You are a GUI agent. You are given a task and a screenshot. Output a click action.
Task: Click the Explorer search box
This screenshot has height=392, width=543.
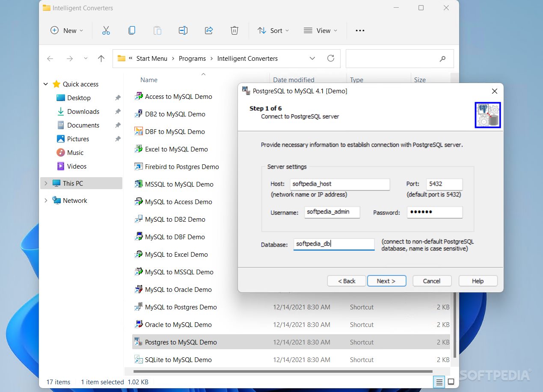point(400,59)
